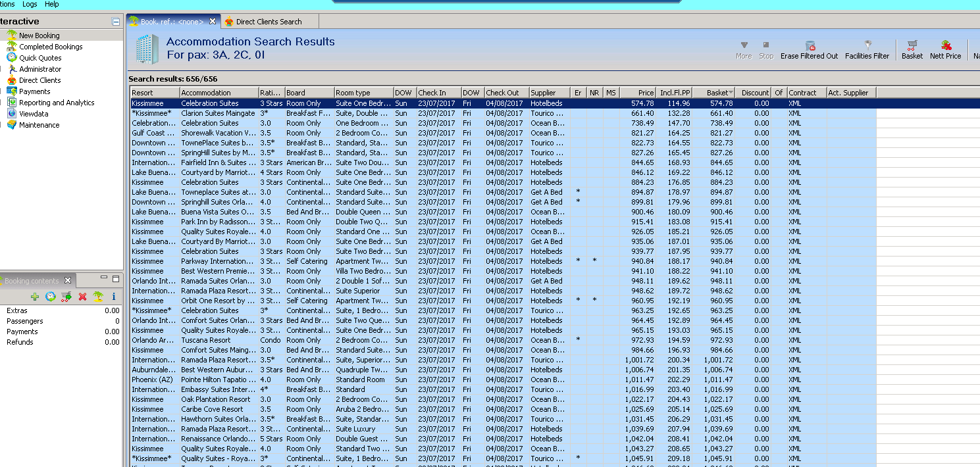980x467 pixels.
Task: Sort by Act. Supplier column header
Action: coord(851,93)
